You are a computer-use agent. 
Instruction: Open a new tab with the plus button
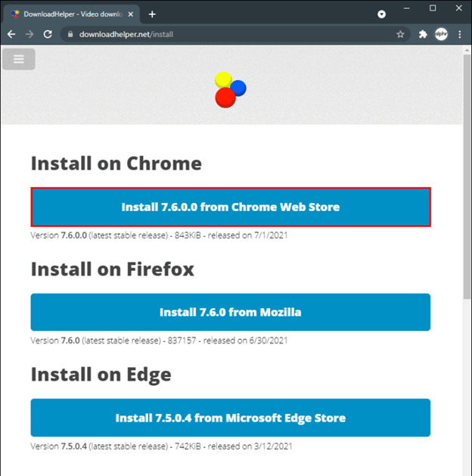click(x=152, y=14)
